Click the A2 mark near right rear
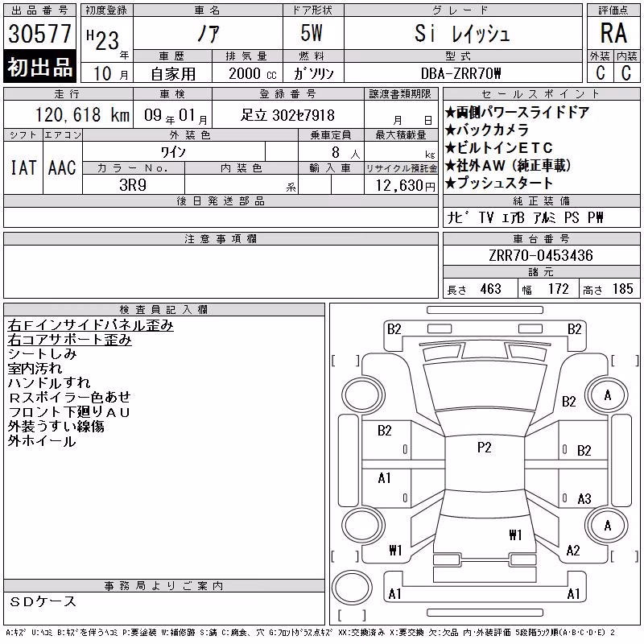 pos(573,550)
